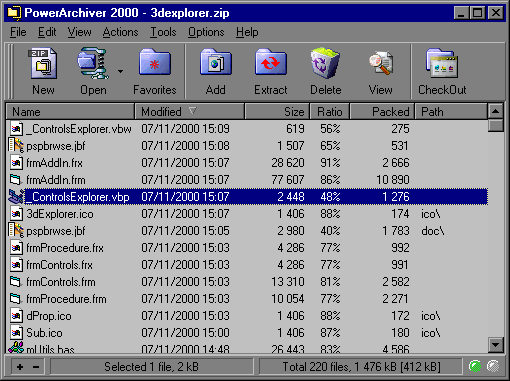This screenshot has height=381, width=510.
Task: Click the Selected 1 file, 2 kB status text
Action: pyautogui.click(x=151, y=367)
